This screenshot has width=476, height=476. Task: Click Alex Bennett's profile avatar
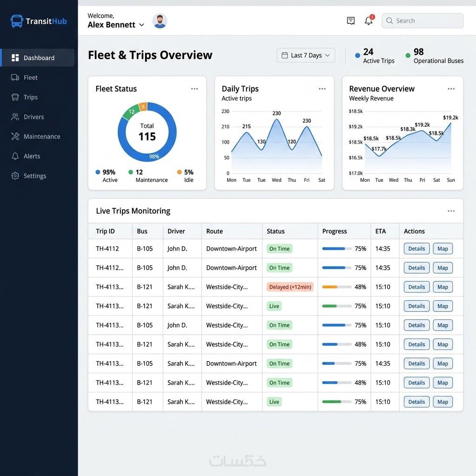click(x=160, y=21)
